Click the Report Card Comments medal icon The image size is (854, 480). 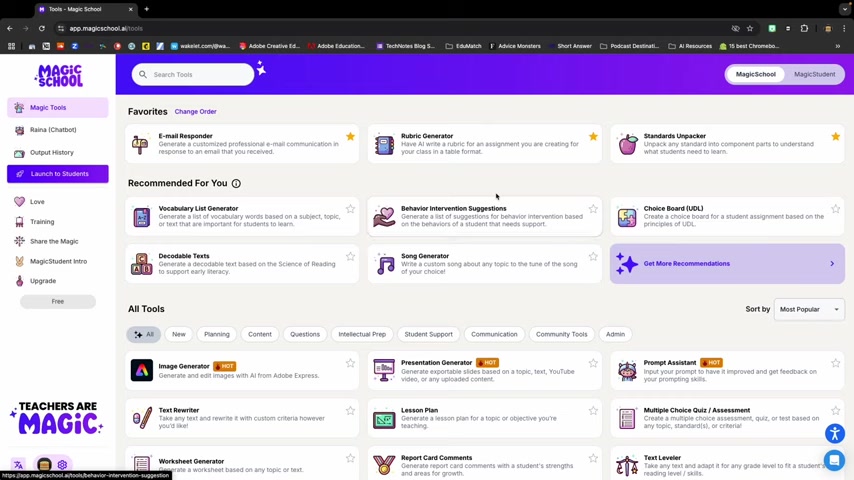(x=384, y=465)
